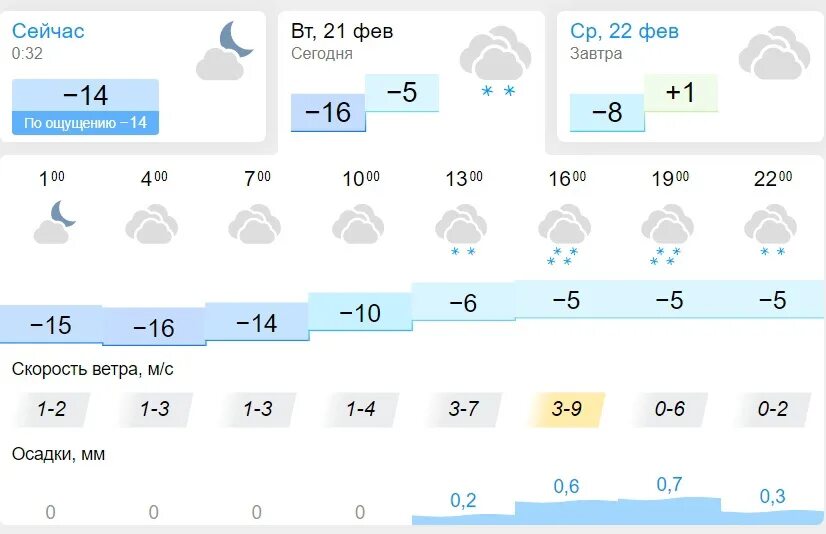Click the Скорость ветра, м/с heading
This screenshot has height=534, width=826.
point(92,369)
